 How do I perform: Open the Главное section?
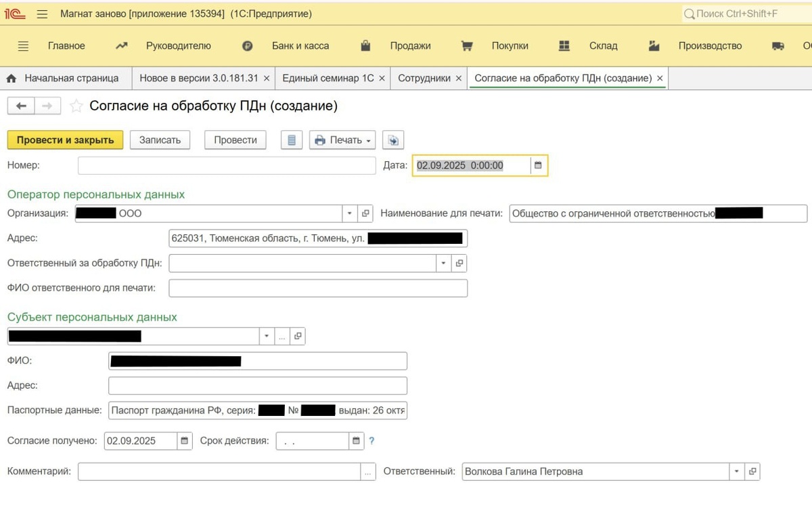point(66,46)
